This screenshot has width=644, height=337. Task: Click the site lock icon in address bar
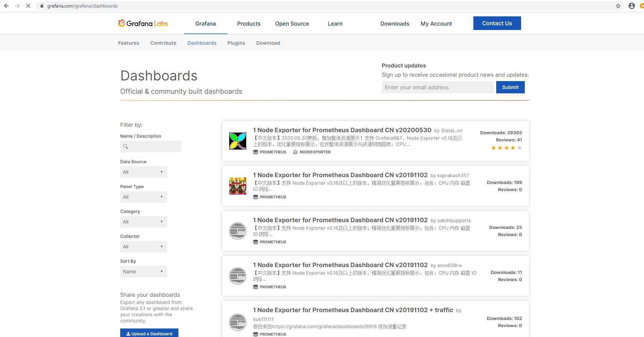click(42, 6)
